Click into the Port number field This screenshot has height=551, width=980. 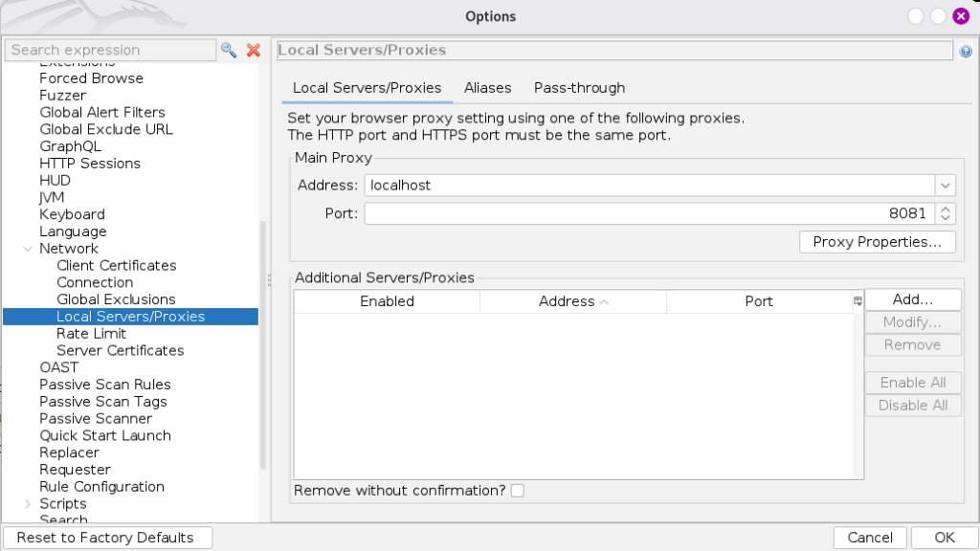(x=650, y=213)
